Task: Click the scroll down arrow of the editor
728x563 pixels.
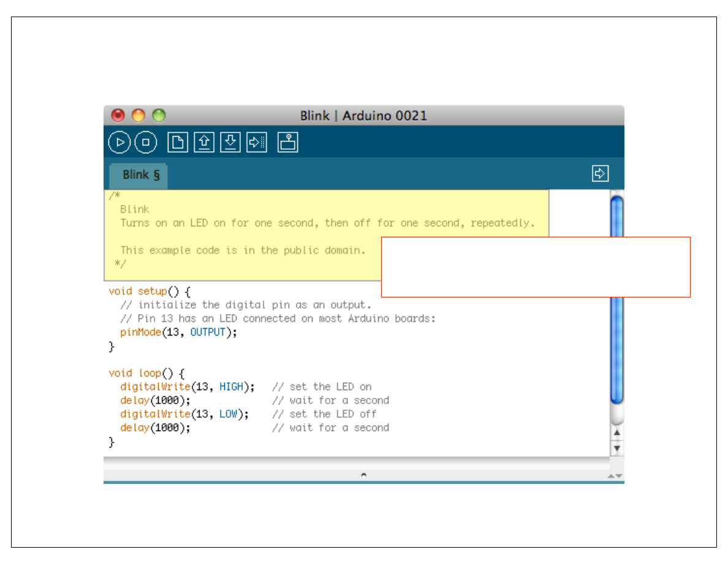Action: pyautogui.click(x=617, y=448)
